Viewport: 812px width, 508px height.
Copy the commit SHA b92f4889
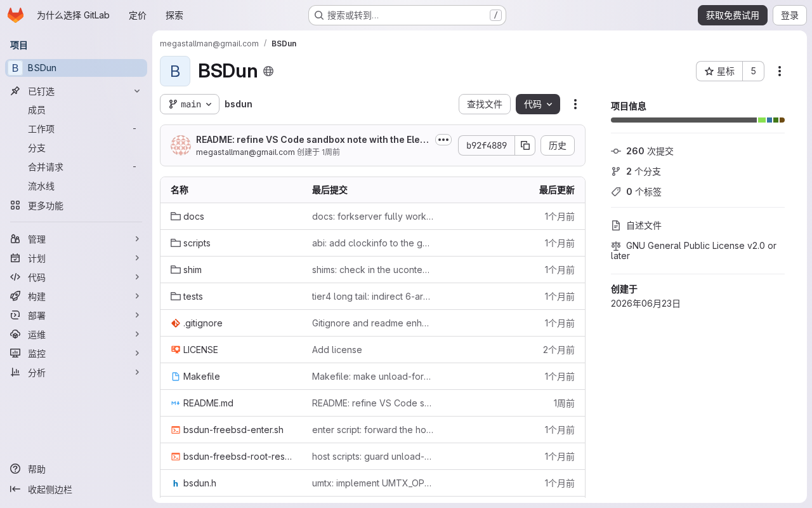pyautogui.click(x=525, y=145)
